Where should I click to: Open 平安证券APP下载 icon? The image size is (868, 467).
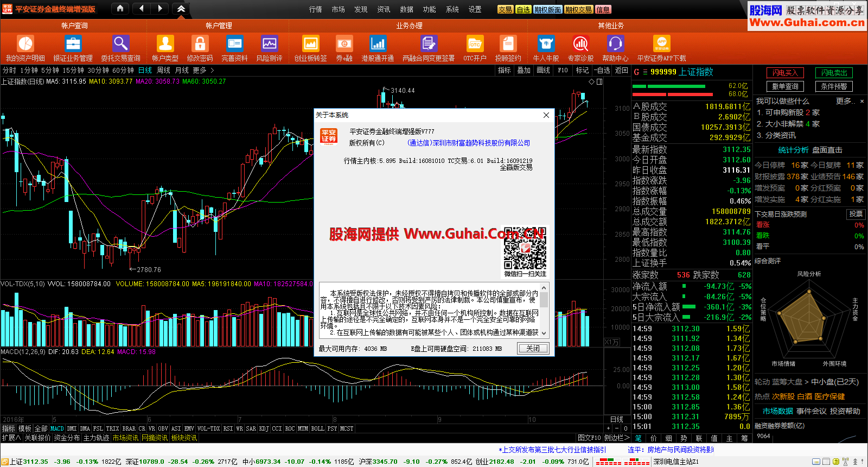tap(661, 43)
